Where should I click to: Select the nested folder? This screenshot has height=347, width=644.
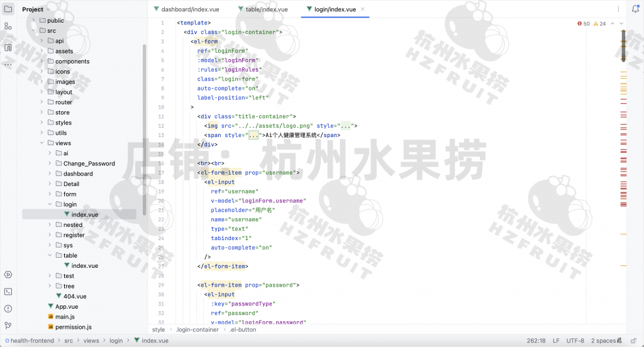(x=73, y=224)
